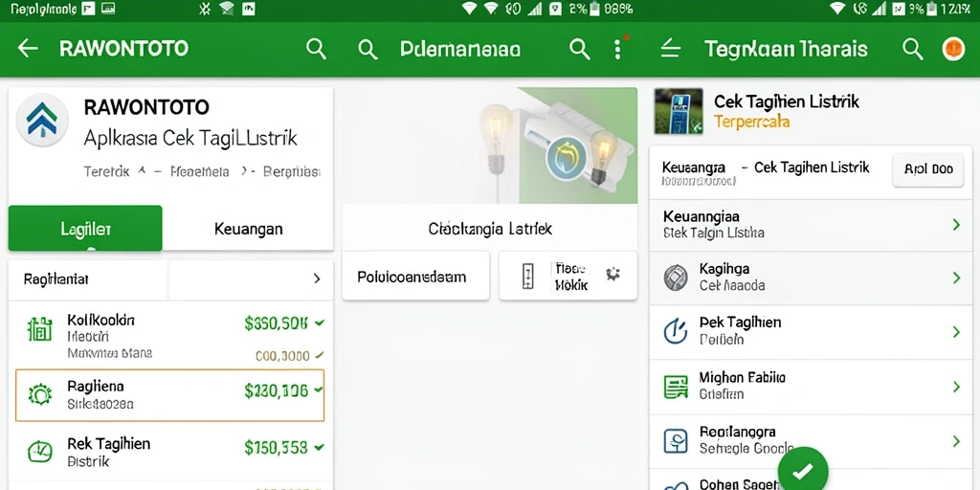
Task: Tap the RAWONTOTO app logo
Action: (x=42, y=120)
